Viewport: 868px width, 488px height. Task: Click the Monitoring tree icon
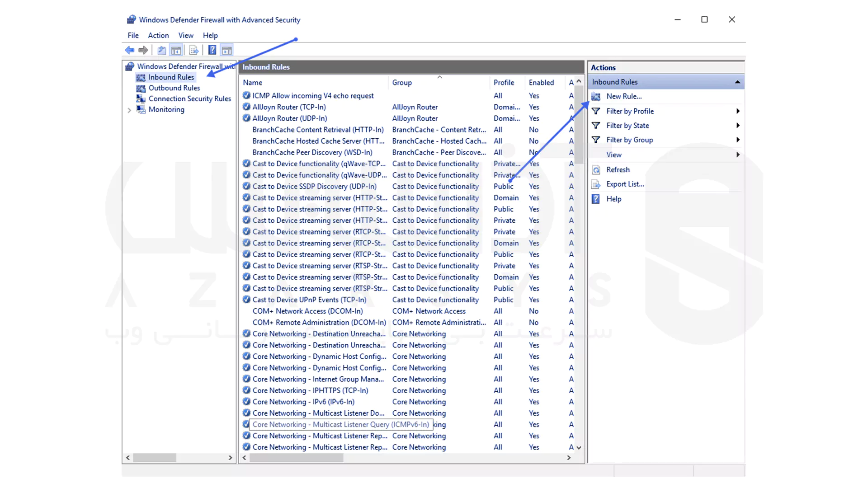coord(141,109)
